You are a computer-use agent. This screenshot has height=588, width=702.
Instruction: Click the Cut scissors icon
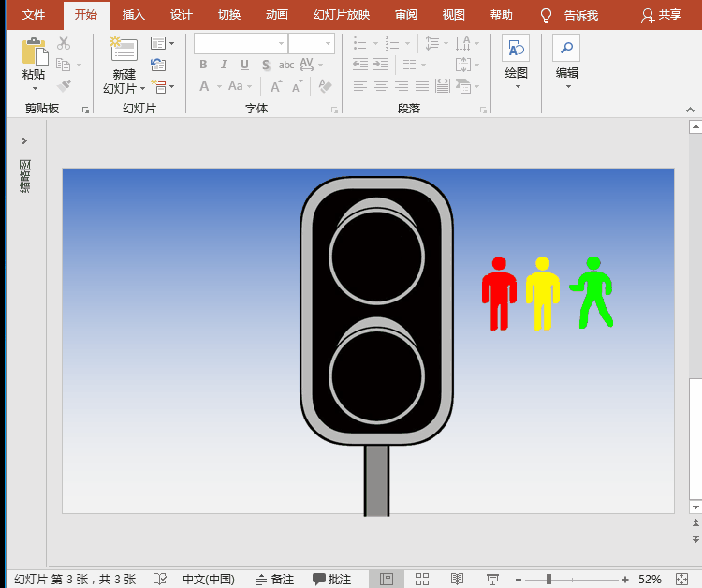click(x=64, y=43)
